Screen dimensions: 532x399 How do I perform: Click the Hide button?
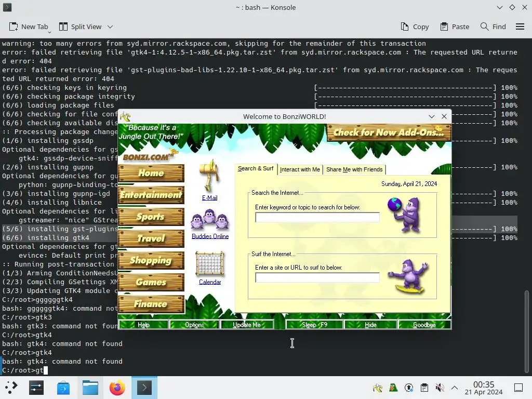click(x=370, y=325)
